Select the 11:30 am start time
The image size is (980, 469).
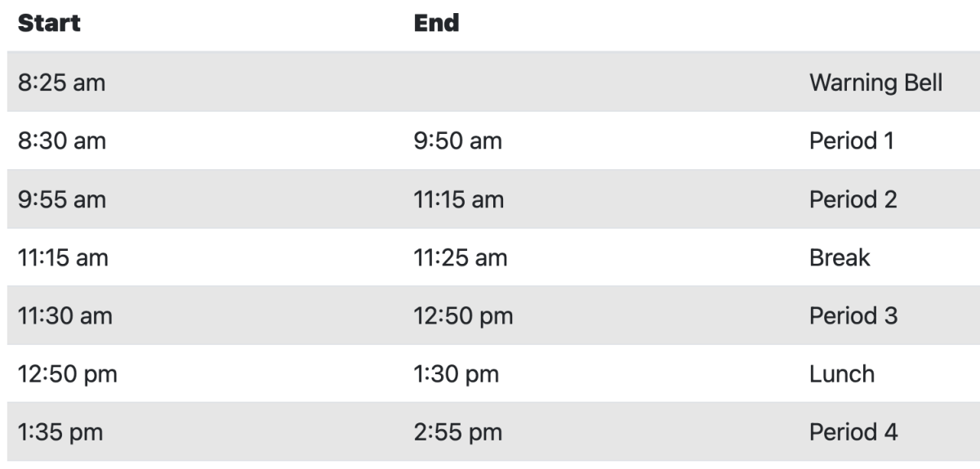(x=65, y=316)
